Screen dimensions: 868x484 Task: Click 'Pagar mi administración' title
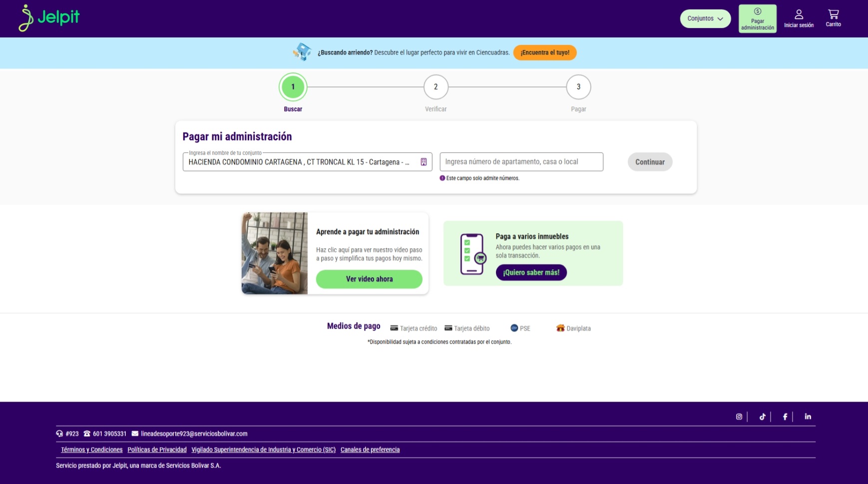click(237, 136)
